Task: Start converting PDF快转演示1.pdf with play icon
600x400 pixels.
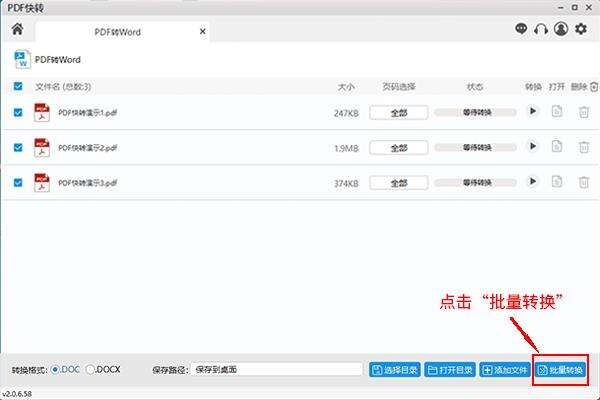Action: pos(532,111)
